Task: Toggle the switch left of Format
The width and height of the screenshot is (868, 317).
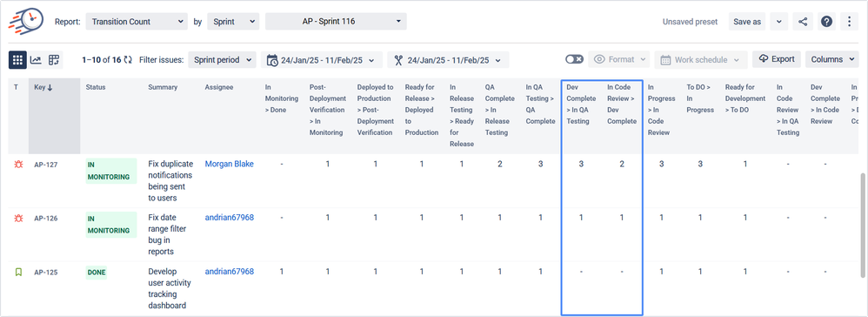Action: [x=574, y=59]
